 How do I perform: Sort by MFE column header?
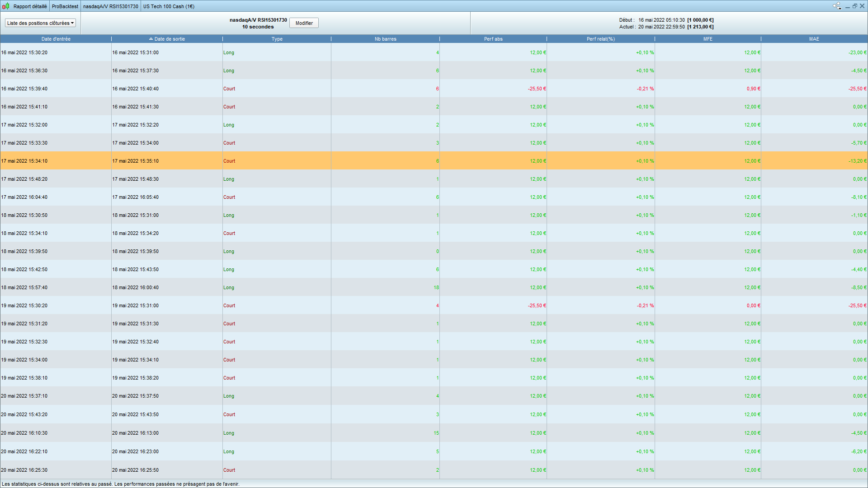click(x=708, y=39)
